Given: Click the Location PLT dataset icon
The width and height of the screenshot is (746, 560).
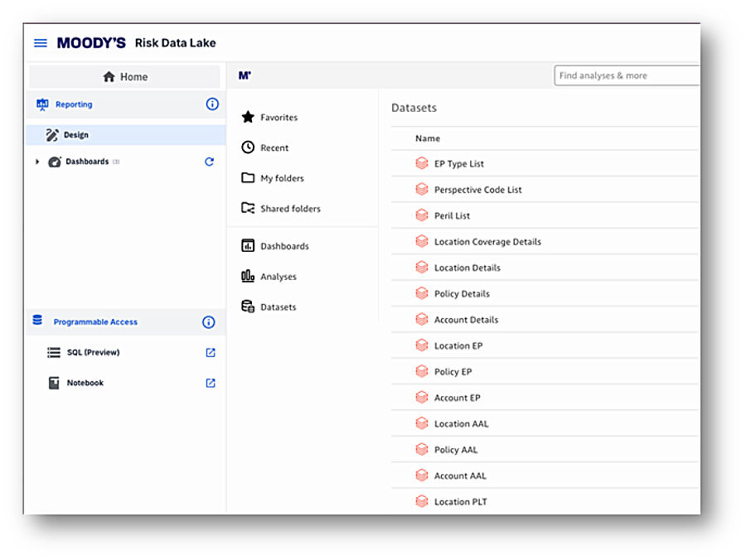Looking at the screenshot, I should coord(422,501).
